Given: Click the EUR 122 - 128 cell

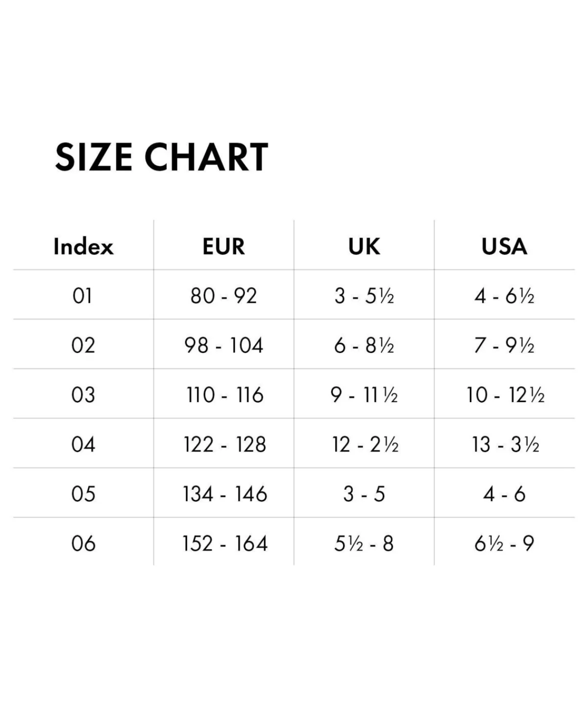Looking at the screenshot, I should (224, 445).
